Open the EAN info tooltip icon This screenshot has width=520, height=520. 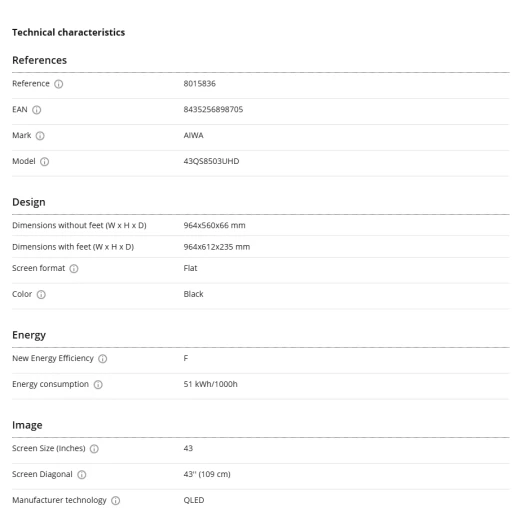pyautogui.click(x=37, y=110)
